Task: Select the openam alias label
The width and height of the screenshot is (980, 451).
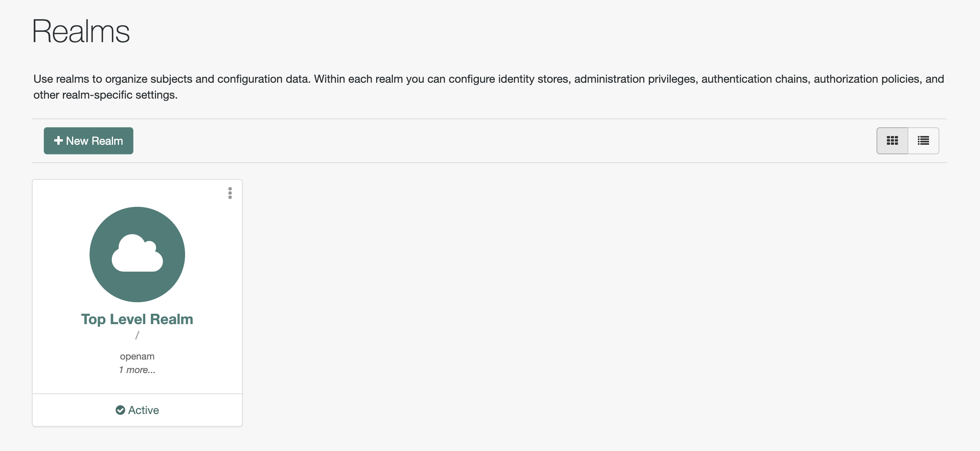Action: tap(137, 356)
